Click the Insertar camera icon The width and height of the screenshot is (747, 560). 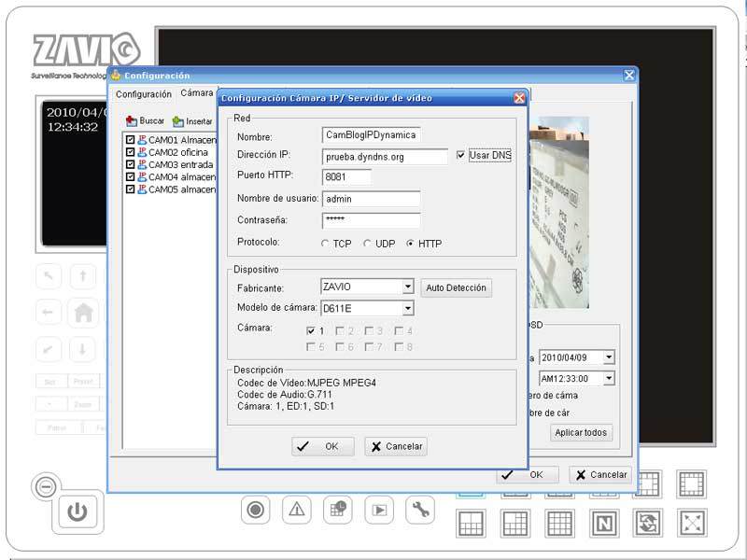point(178,122)
